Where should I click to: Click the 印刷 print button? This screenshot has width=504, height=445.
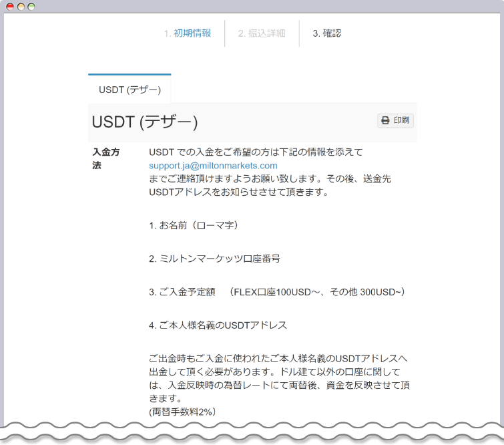(x=395, y=120)
